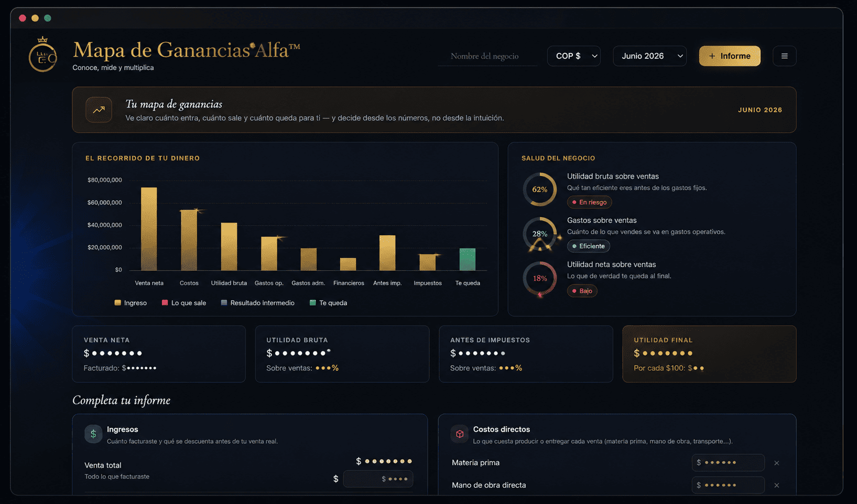This screenshot has height=504, width=857.
Task: Click the $80,000,000 axis label
Action: point(105,180)
